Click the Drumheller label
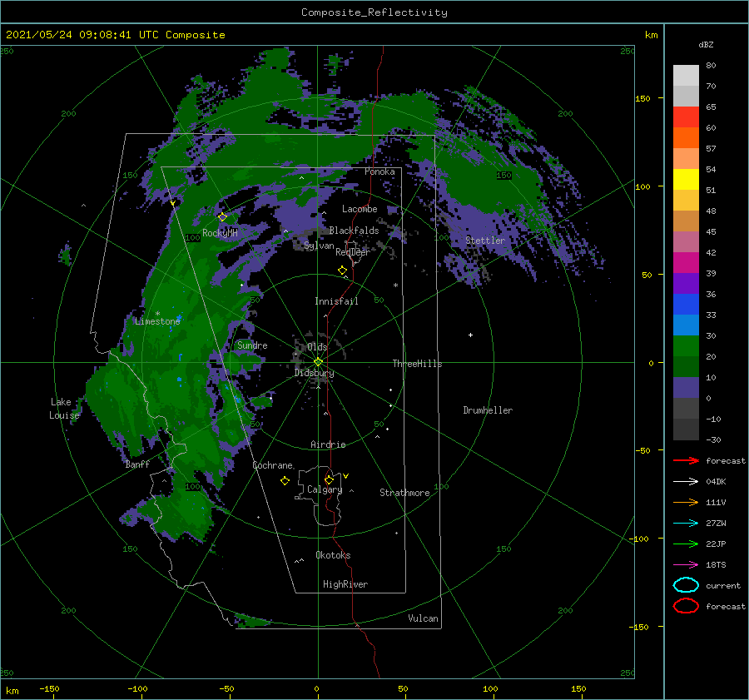This screenshot has height=700, width=749. [x=488, y=410]
